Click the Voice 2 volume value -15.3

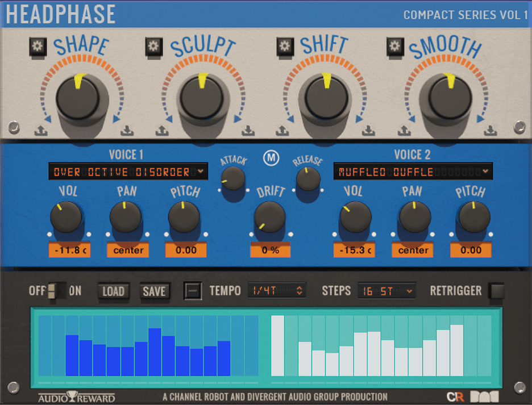pos(354,250)
